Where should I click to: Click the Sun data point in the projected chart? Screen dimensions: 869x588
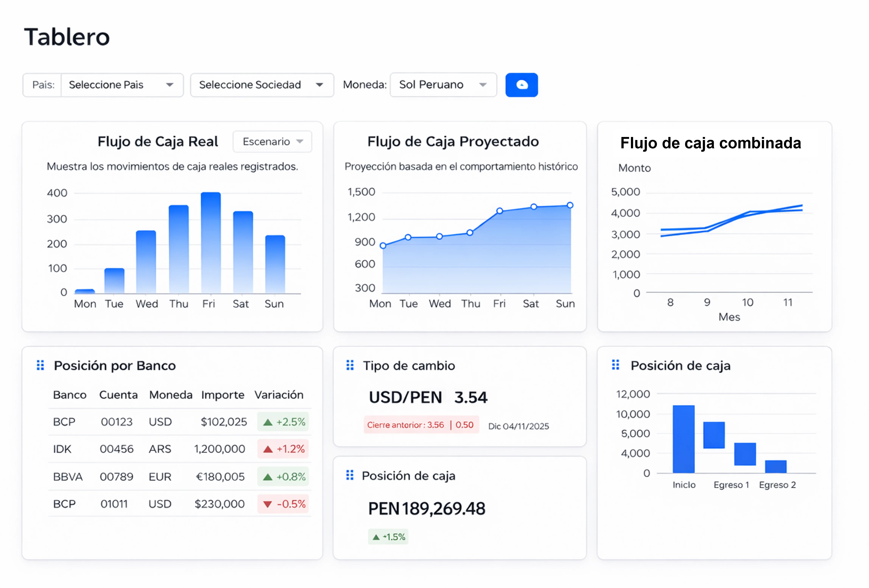pos(569,205)
